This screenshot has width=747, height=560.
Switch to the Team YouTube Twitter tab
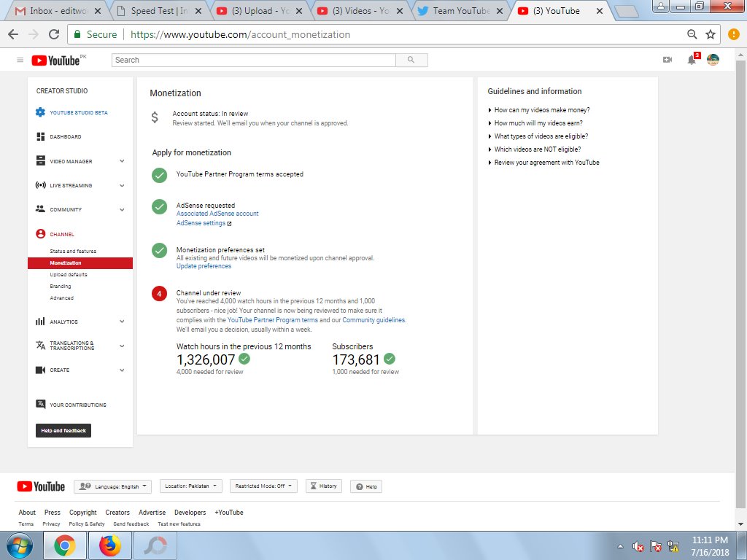click(x=461, y=10)
